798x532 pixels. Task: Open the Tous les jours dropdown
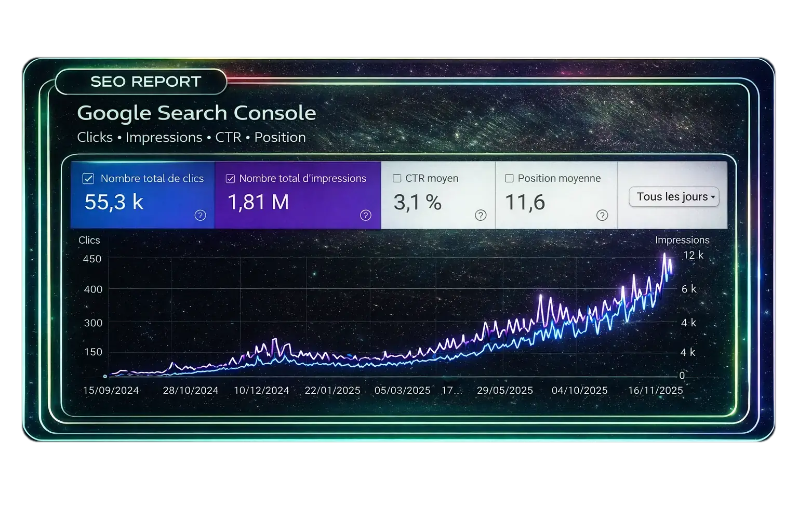click(674, 197)
